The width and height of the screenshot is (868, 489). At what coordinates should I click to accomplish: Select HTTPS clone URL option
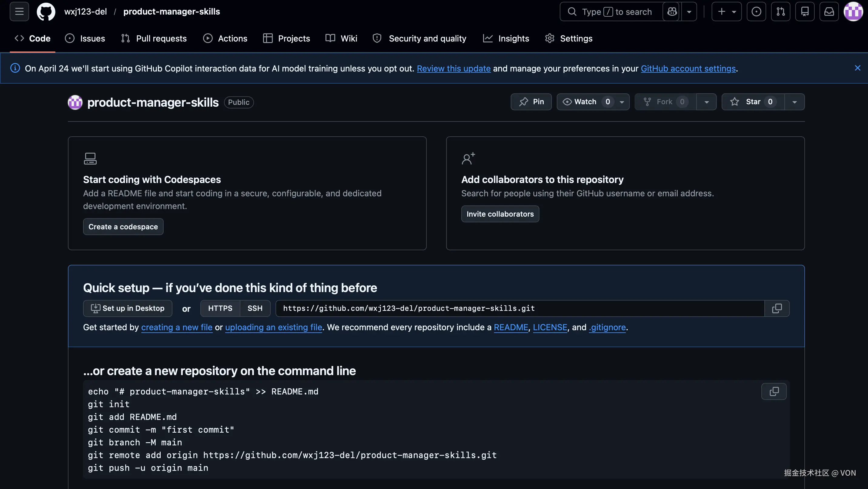pyautogui.click(x=220, y=308)
